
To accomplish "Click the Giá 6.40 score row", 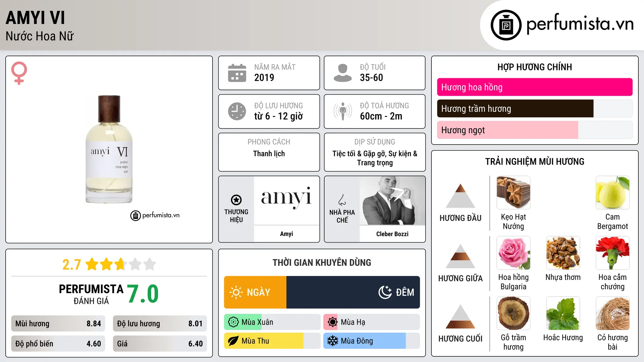I will [x=160, y=344].
